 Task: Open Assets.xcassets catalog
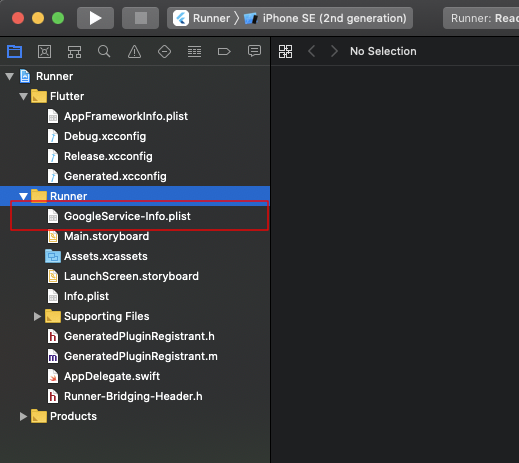(97, 256)
